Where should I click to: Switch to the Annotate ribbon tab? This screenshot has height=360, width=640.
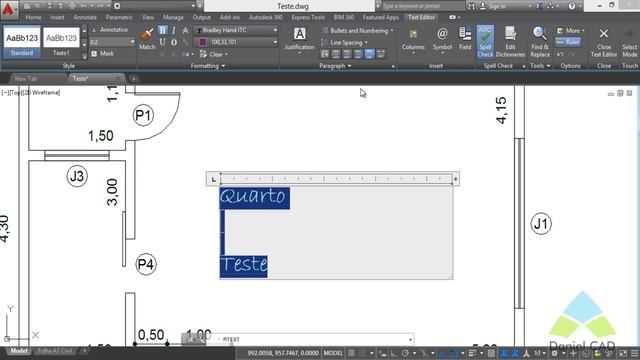click(85, 17)
